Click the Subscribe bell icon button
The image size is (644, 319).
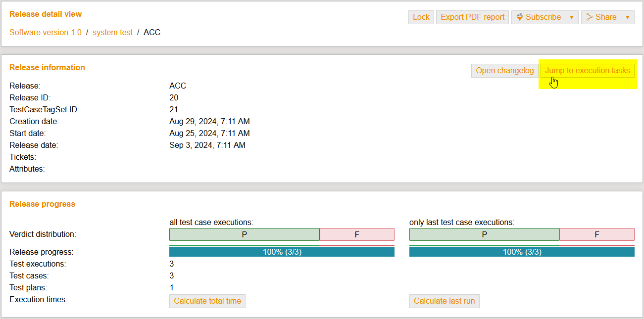[538, 17]
